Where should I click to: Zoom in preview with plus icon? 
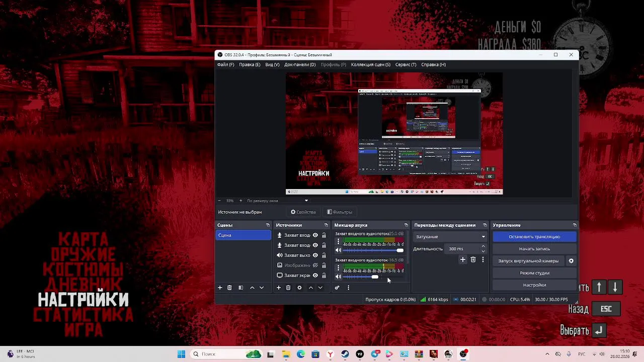click(x=240, y=201)
